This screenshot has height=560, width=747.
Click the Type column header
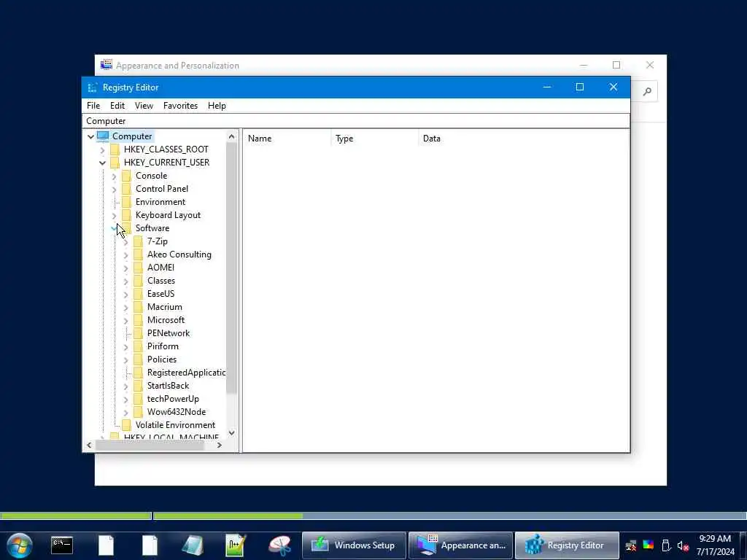point(375,139)
